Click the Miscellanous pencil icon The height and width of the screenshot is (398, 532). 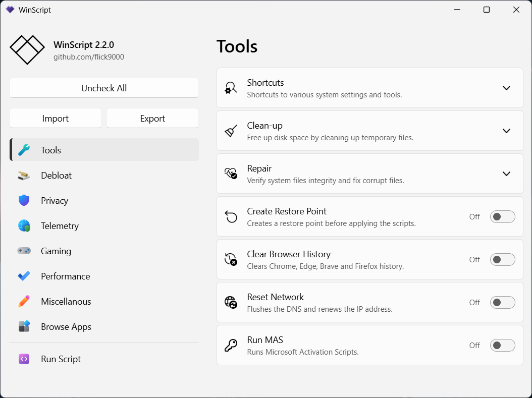(x=24, y=302)
